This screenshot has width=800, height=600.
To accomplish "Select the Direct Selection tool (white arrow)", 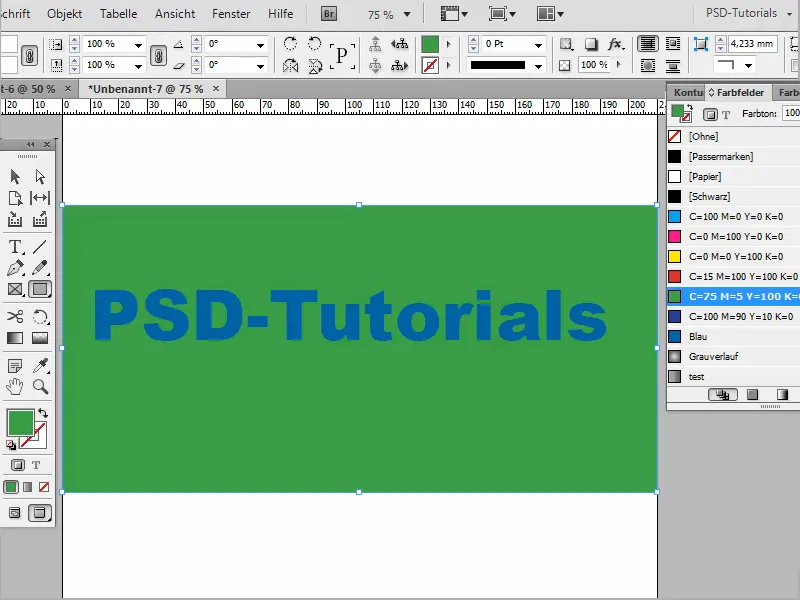I will 40,177.
